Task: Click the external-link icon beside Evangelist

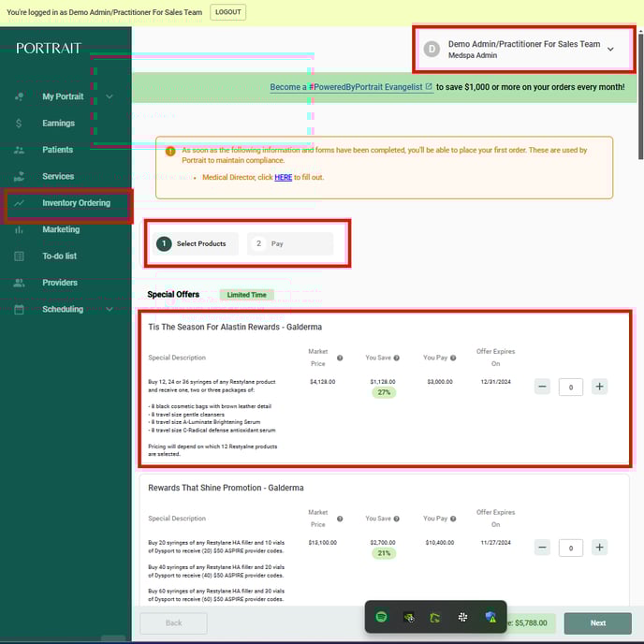Action: click(x=429, y=86)
